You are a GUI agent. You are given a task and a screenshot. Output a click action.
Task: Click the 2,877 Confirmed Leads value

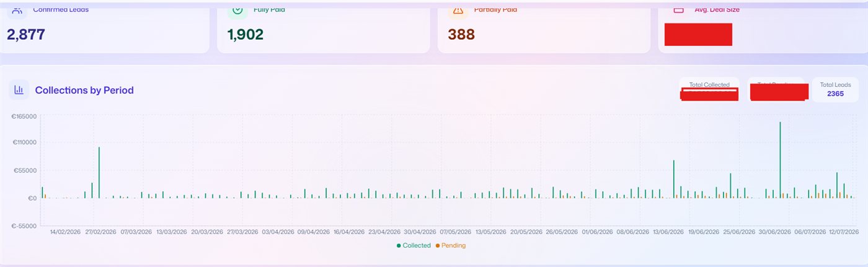26,34
